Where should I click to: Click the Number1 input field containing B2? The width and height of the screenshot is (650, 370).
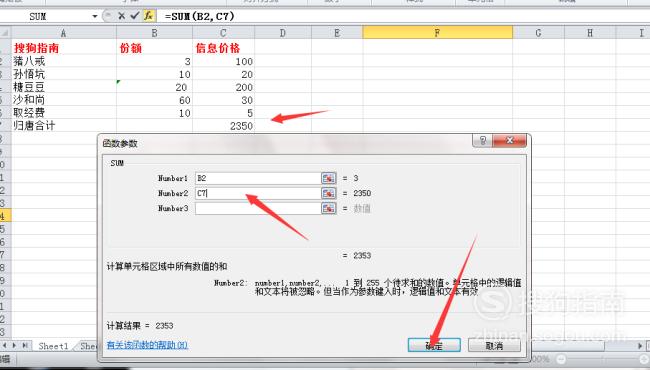[258, 178]
